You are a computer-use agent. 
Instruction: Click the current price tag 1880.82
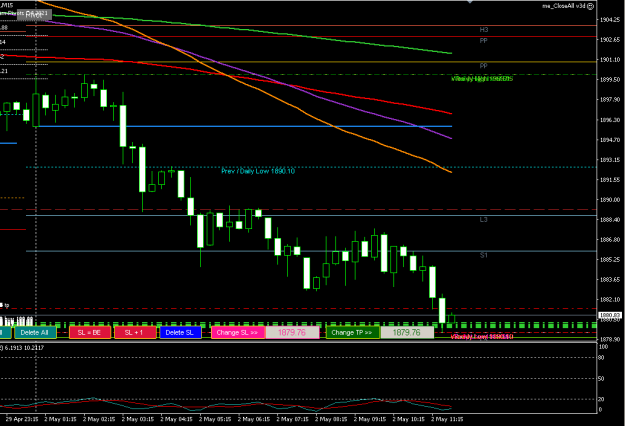(609, 315)
